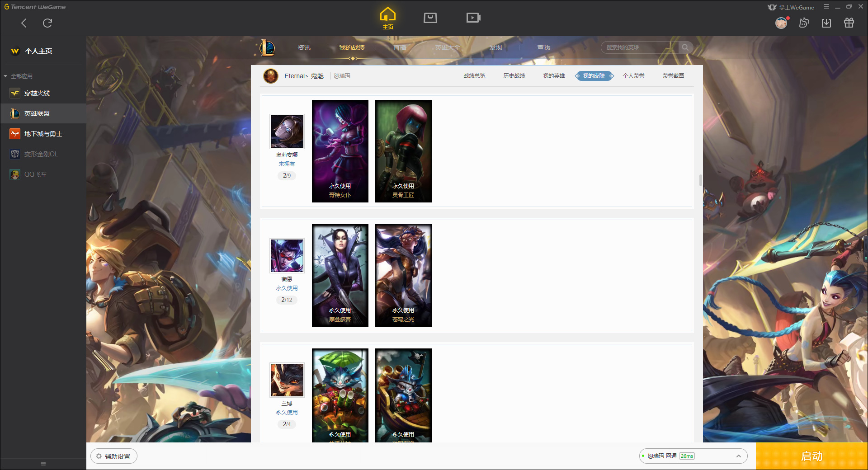This screenshot has width=868, height=470.
Task: Click the sidebar bottom menu handle icon
Action: click(43, 464)
